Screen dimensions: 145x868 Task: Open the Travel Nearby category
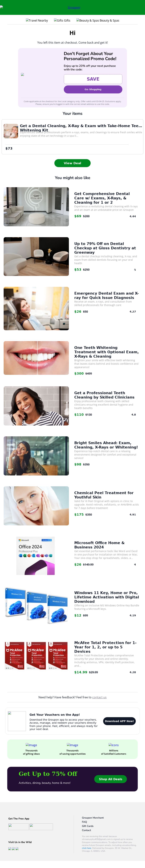[37, 21]
